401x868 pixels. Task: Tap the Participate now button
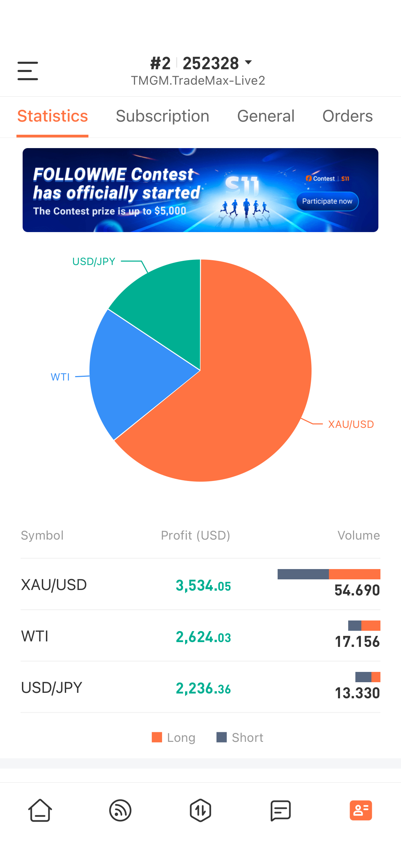pyautogui.click(x=327, y=201)
